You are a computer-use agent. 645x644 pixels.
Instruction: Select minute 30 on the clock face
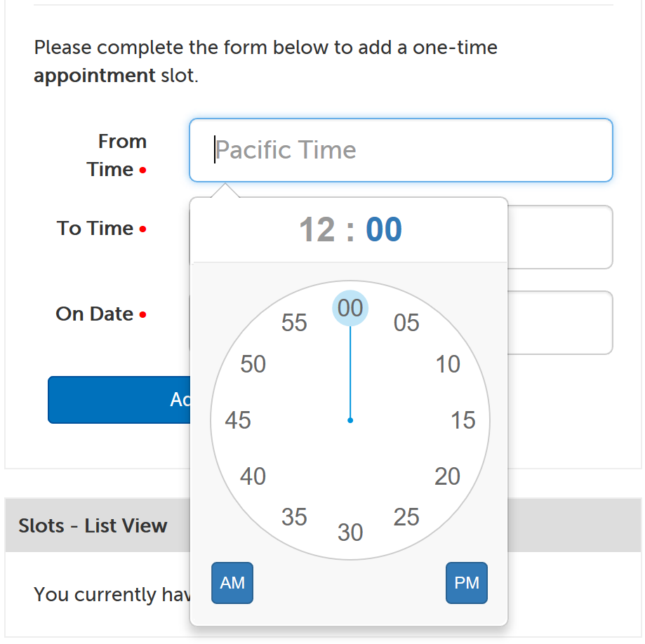[x=350, y=533]
